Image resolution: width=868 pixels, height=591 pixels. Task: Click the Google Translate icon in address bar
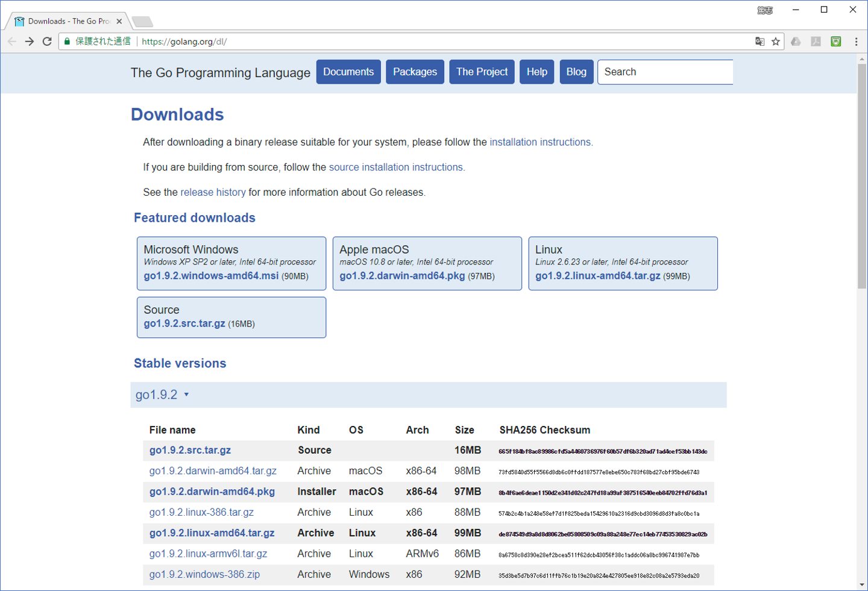[x=759, y=42]
